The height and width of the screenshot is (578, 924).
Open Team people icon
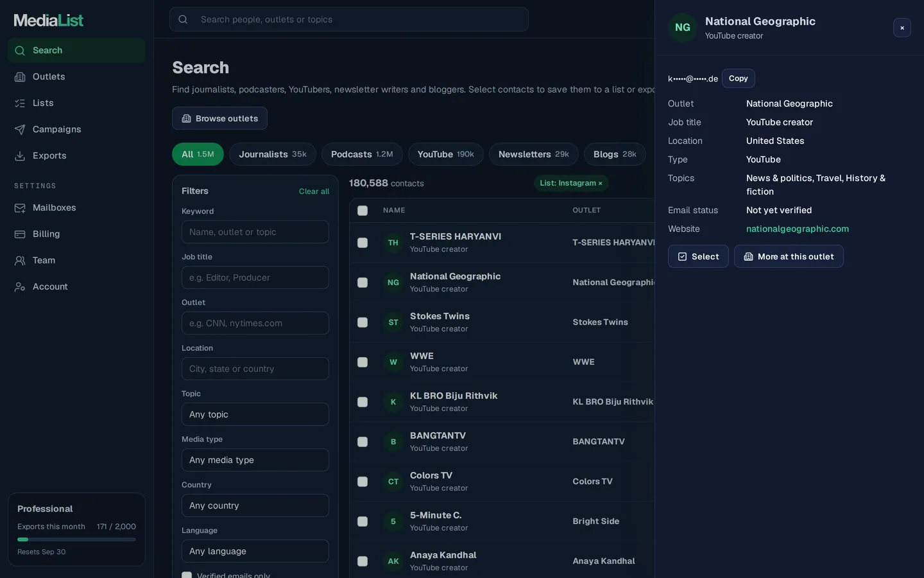(x=20, y=261)
